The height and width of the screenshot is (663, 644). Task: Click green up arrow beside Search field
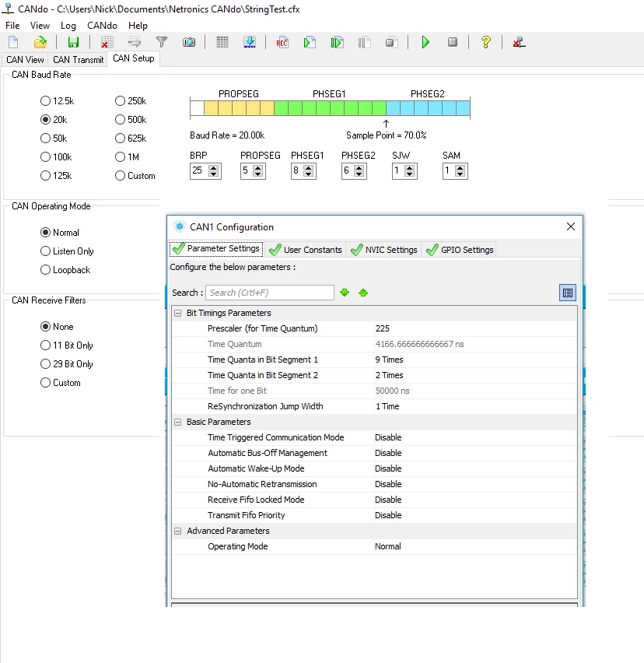tap(363, 293)
